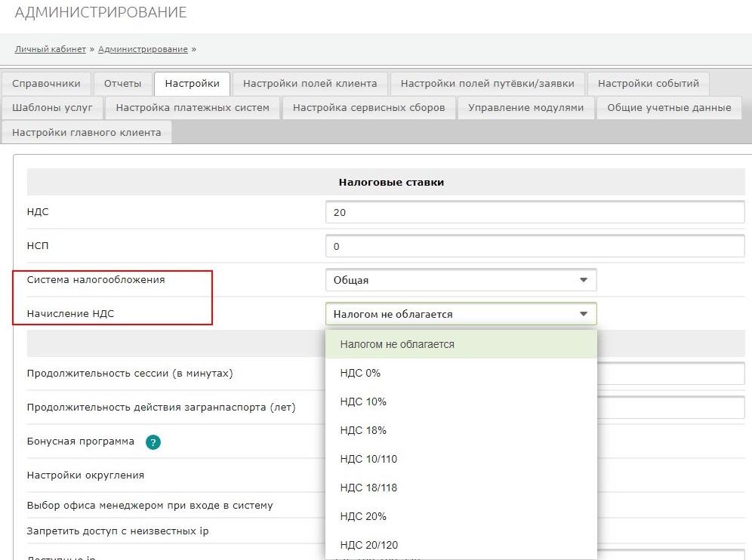Switch to Настройка сервисных сборов tab
Image resolution: width=752 pixels, height=560 pixels.
pyautogui.click(x=368, y=108)
